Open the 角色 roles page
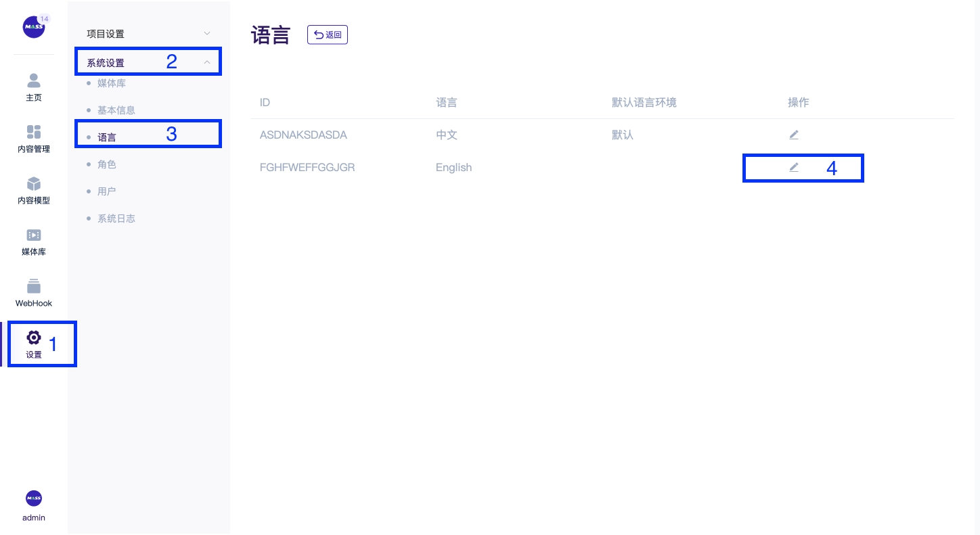 (x=107, y=164)
